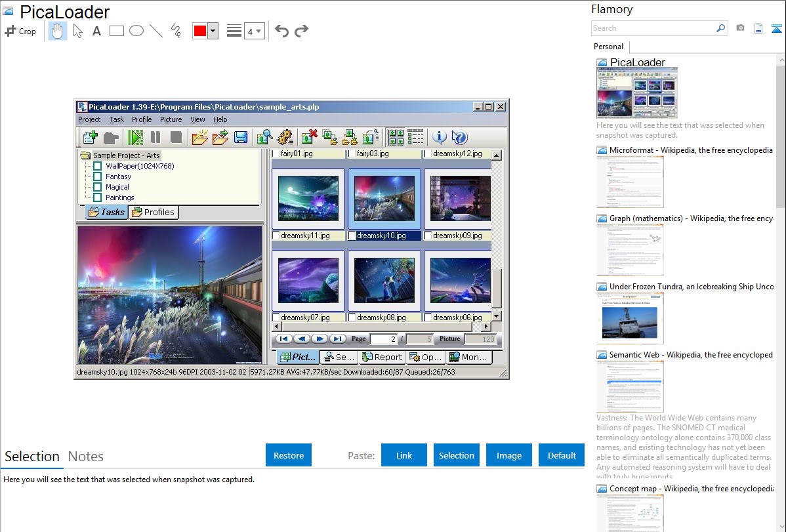Choose the straight line drawing tool
Image resolution: width=786 pixels, height=532 pixels.
click(156, 31)
